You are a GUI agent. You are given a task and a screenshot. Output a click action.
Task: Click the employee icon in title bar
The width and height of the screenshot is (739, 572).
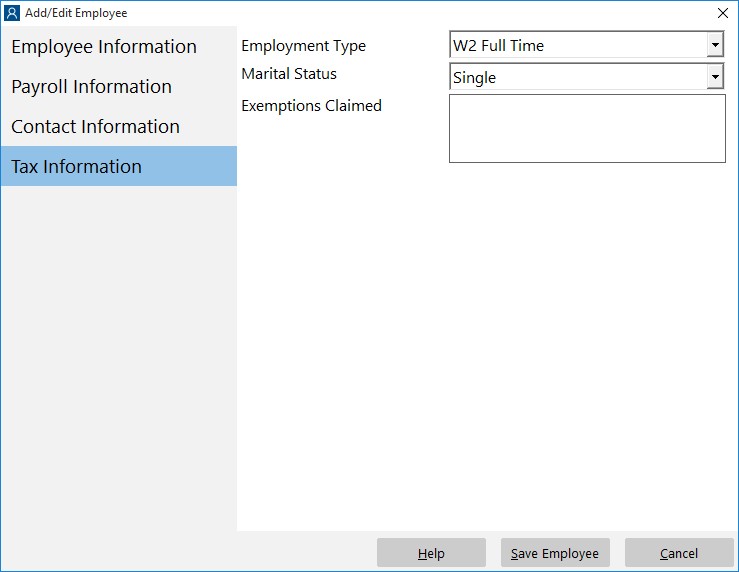coord(12,13)
